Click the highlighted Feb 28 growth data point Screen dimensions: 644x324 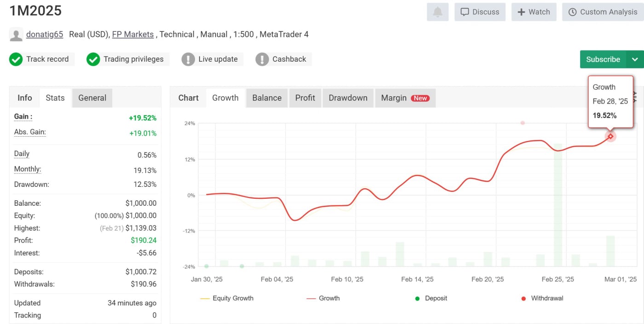pyautogui.click(x=610, y=136)
